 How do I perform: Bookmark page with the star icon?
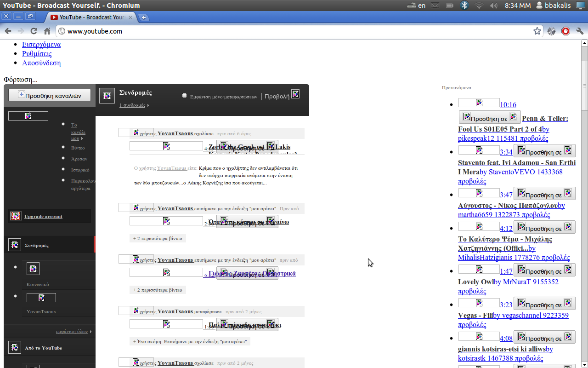[537, 31]
